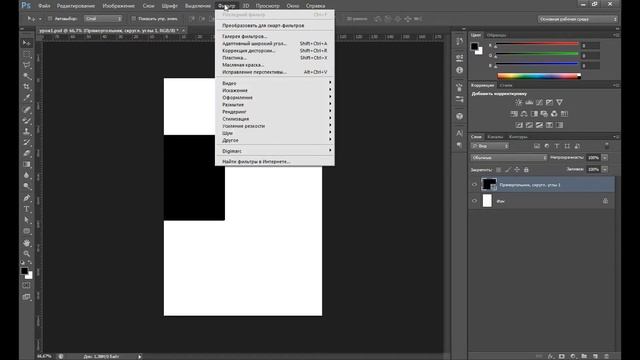Open the layer filter type Вид dropdown
640x360 pixels.
point(490,146)
